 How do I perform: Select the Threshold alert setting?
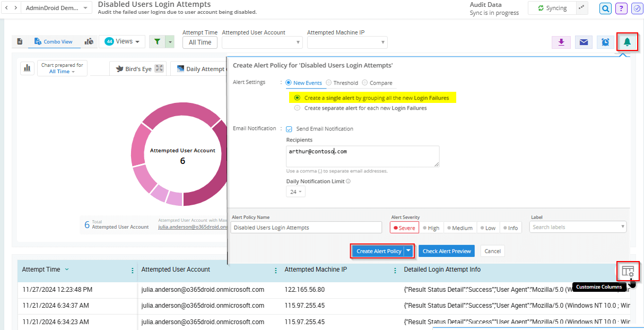pos(329,83)
